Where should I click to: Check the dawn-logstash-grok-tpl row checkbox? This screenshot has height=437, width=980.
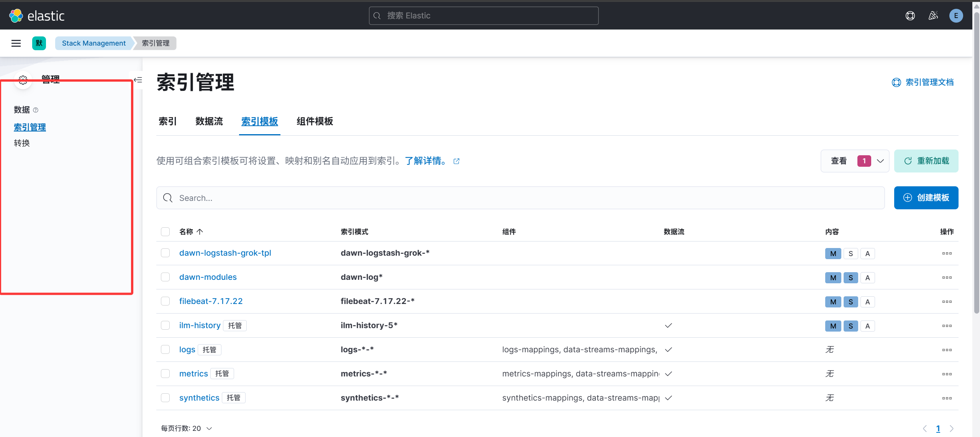[x=165, y=253]
